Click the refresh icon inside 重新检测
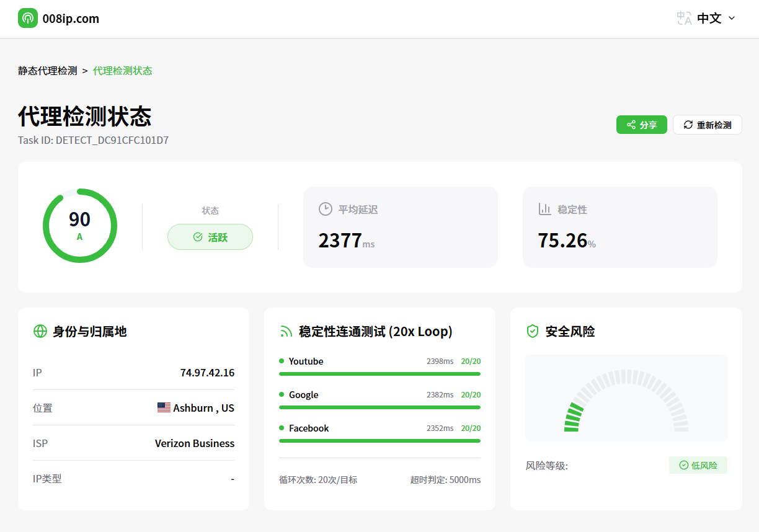 tap(688, 125)
